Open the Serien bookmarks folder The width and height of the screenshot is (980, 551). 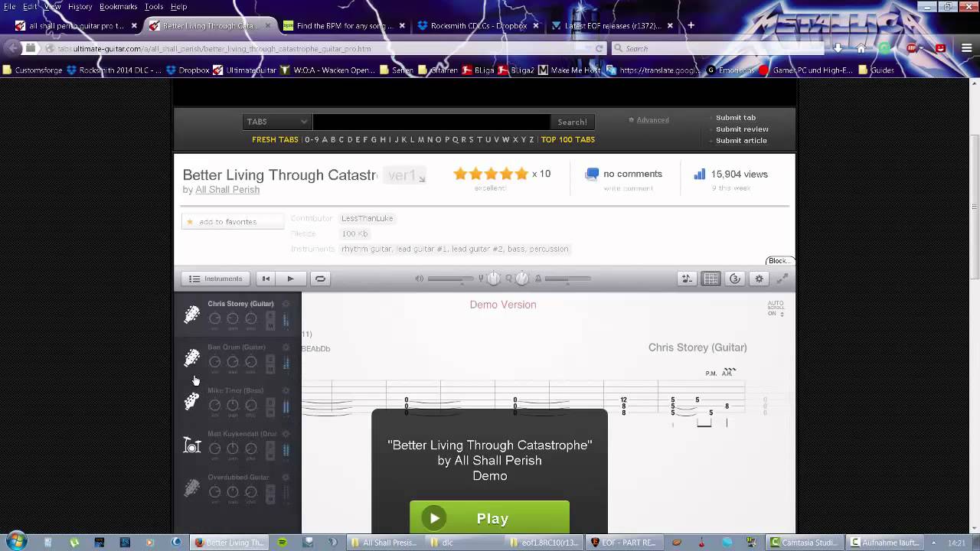pos(397,70)
